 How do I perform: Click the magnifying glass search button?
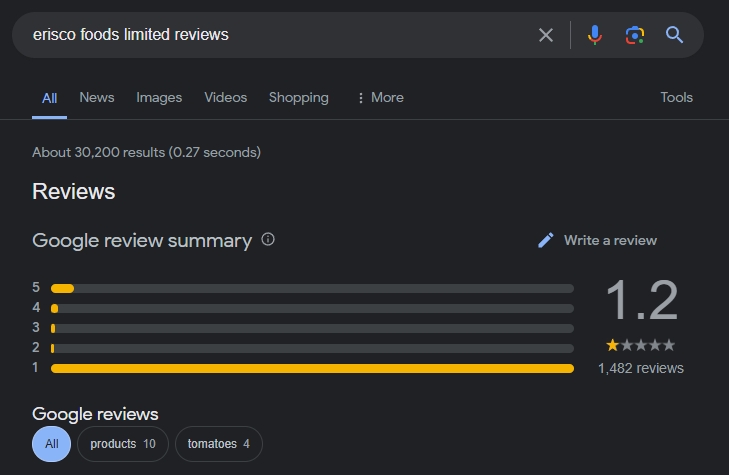[x=674, y=35]
